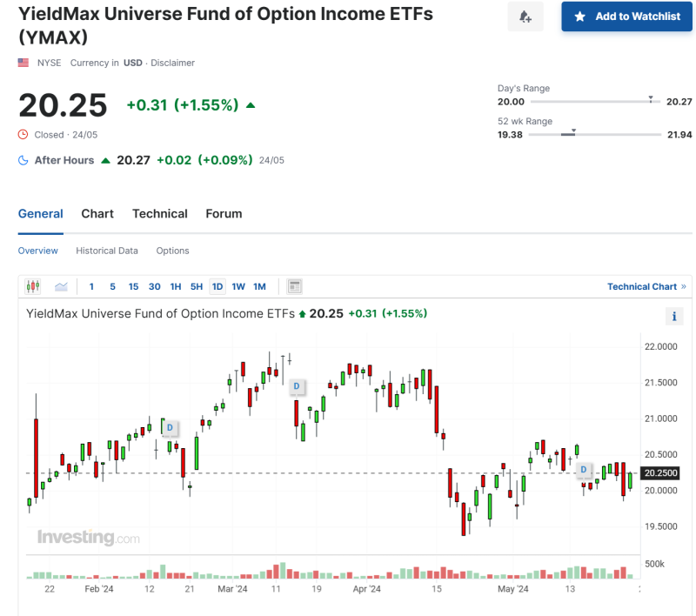Toggle the 1M timeframe on

(x=259, y=286)
